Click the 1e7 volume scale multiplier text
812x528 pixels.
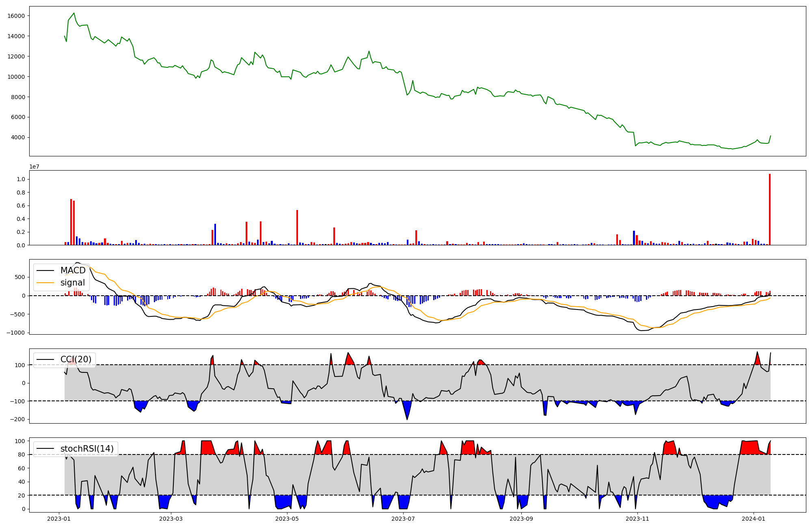point(34,167)
